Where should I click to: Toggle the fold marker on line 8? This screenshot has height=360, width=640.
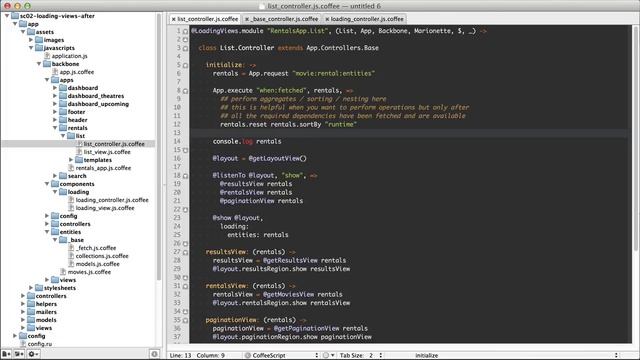[x=185, y=91]
